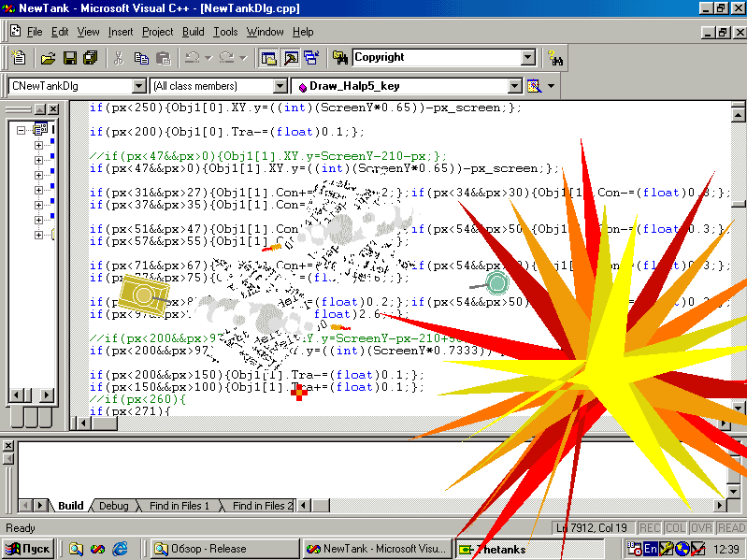Click the Cut scissors icon

[x=118, y=58]
